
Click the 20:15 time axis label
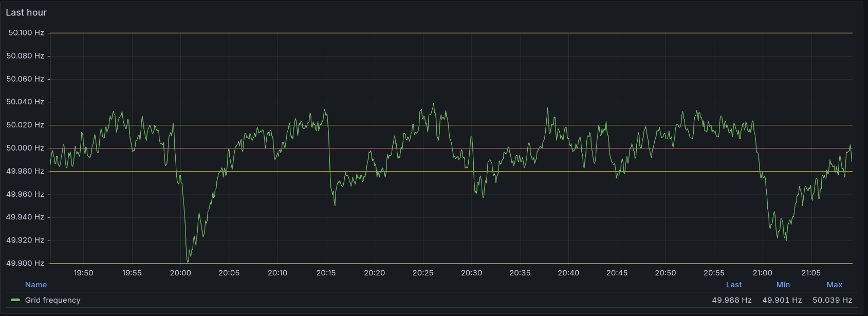tap(326, 273)
